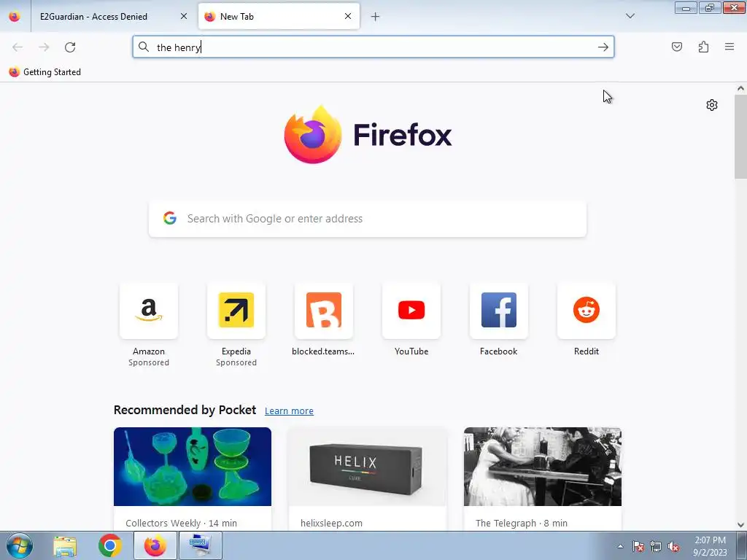The width and height of the screenshot is (747, 560).
Task: Open a new tab with plus button
Action: (376, 17)
